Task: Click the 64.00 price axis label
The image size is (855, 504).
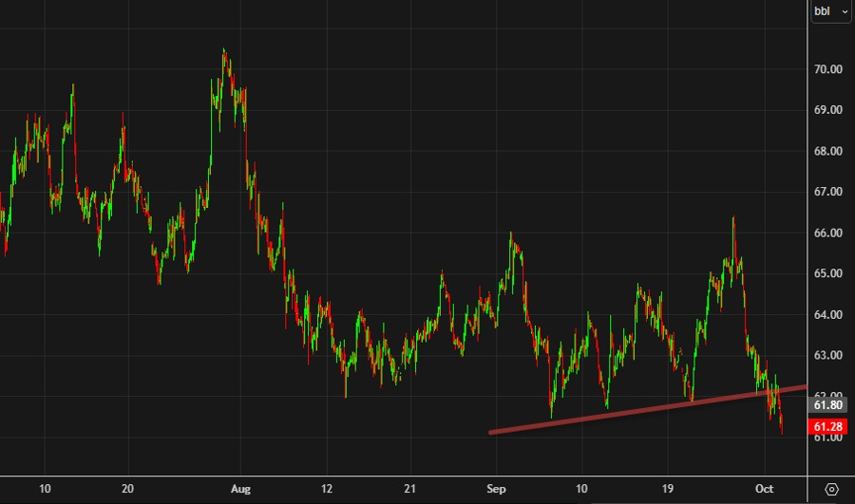Action: [829, 314]
